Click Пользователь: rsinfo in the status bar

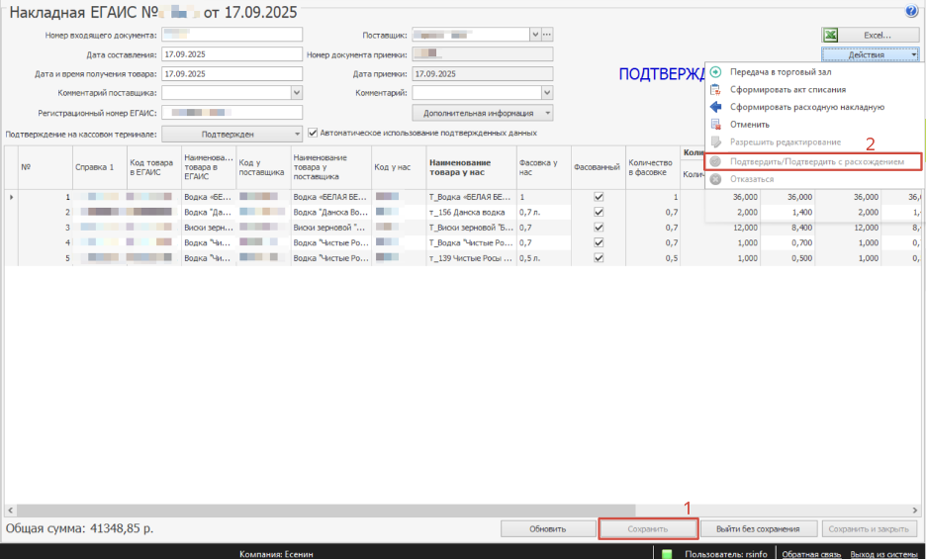726,554
